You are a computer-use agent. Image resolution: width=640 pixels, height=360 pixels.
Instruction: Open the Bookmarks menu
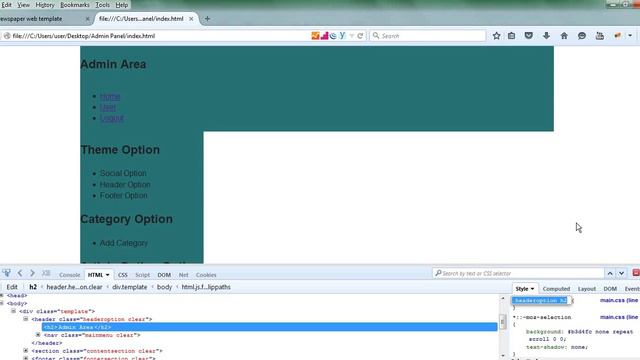tap(75, 5)
